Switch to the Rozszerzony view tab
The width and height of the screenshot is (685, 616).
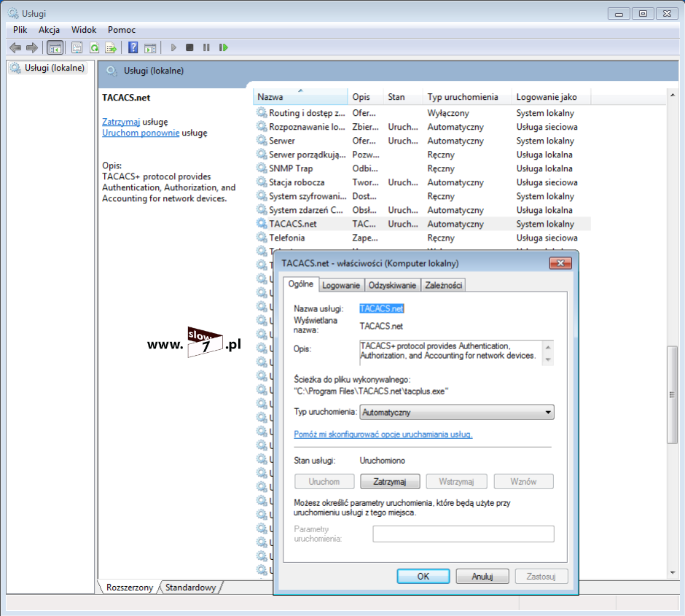pyautogui.click(x=129, y=587)
